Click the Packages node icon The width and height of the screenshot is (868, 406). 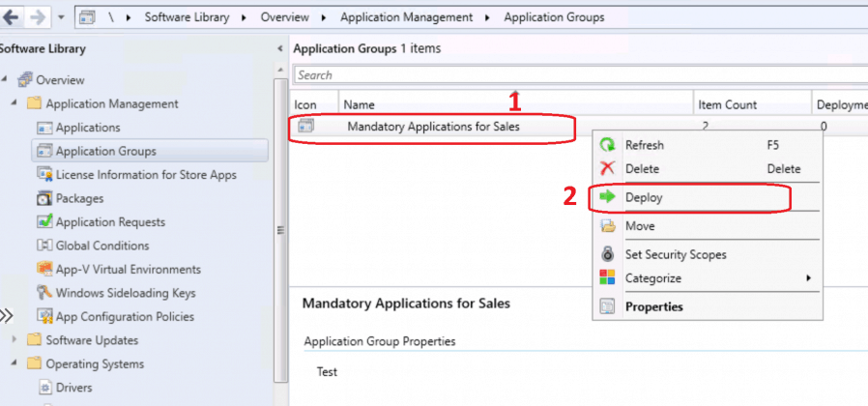[x=44, y=198]
